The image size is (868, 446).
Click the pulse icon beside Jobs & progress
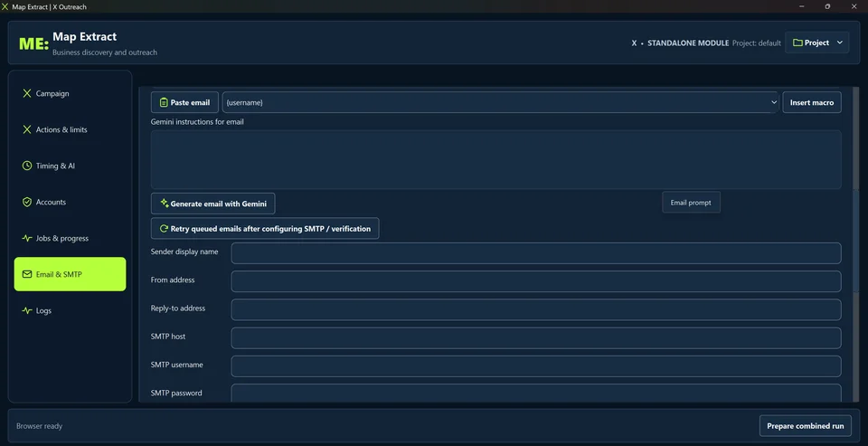coord(26,238)
